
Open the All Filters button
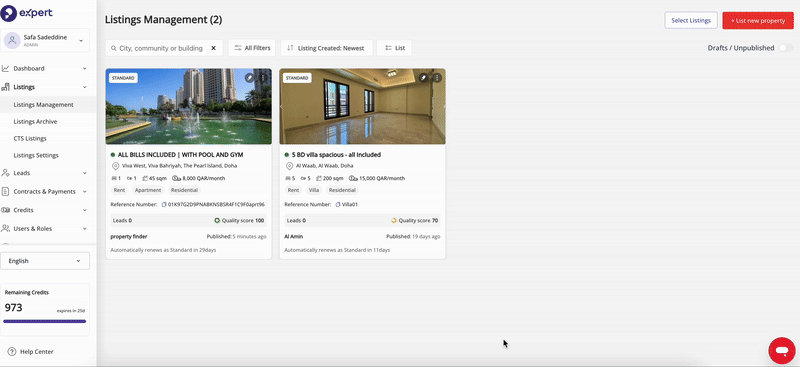pyautogui.click(x=252, y=48)
